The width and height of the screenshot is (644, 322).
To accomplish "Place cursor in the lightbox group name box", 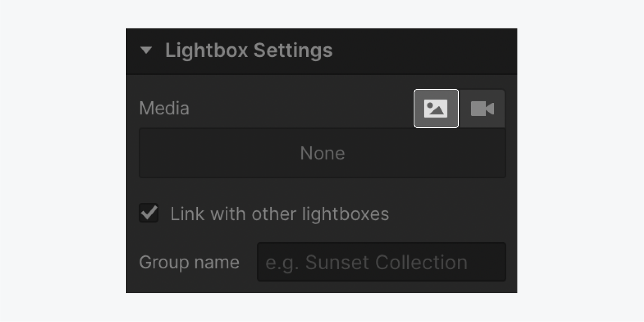I will click(381, 262).
